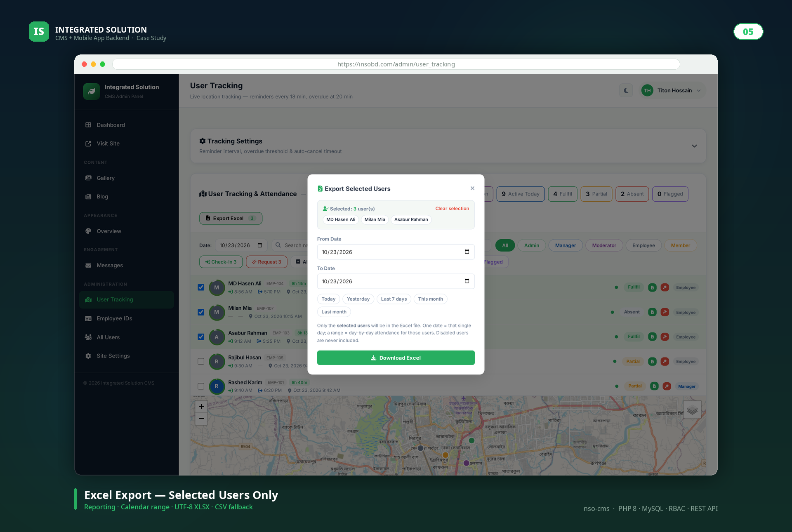The width and height of the screenshot is (792, 532).
Task: Open Site Settings in sidebar
Action: coord(126,356)
